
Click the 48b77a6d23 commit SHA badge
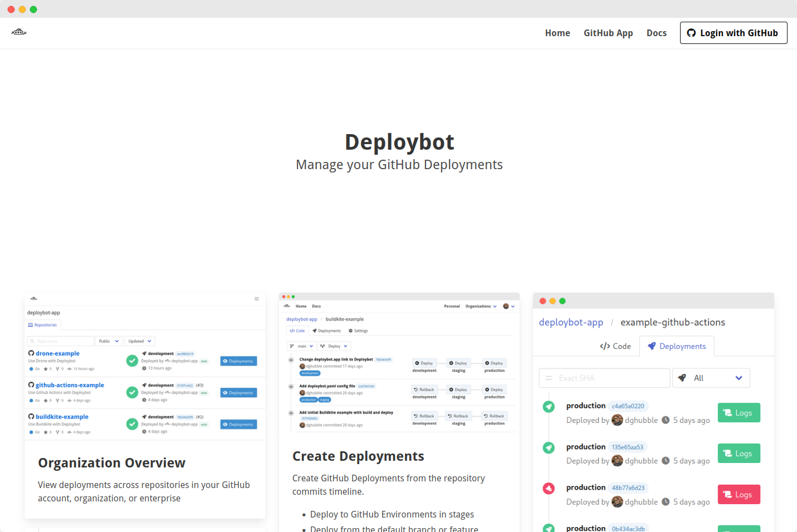pyautogui.click(x=628, y=488)
